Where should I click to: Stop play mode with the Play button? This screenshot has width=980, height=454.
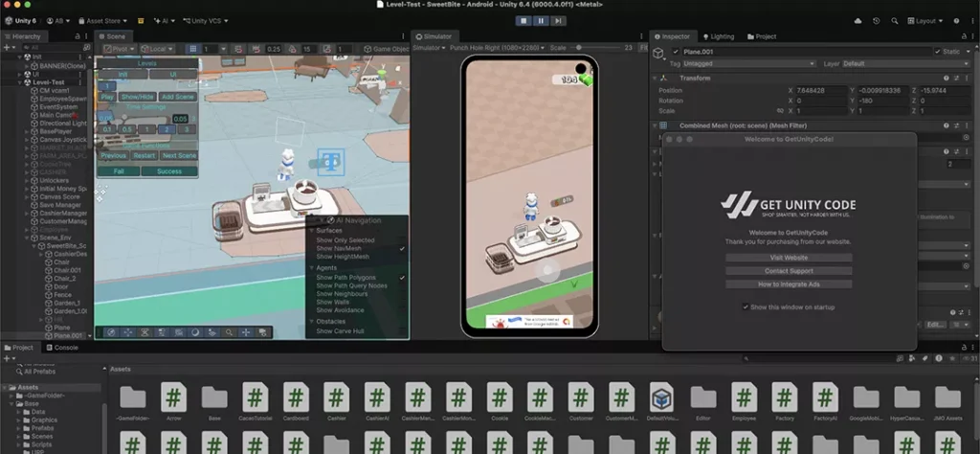(x=523, y=21)
